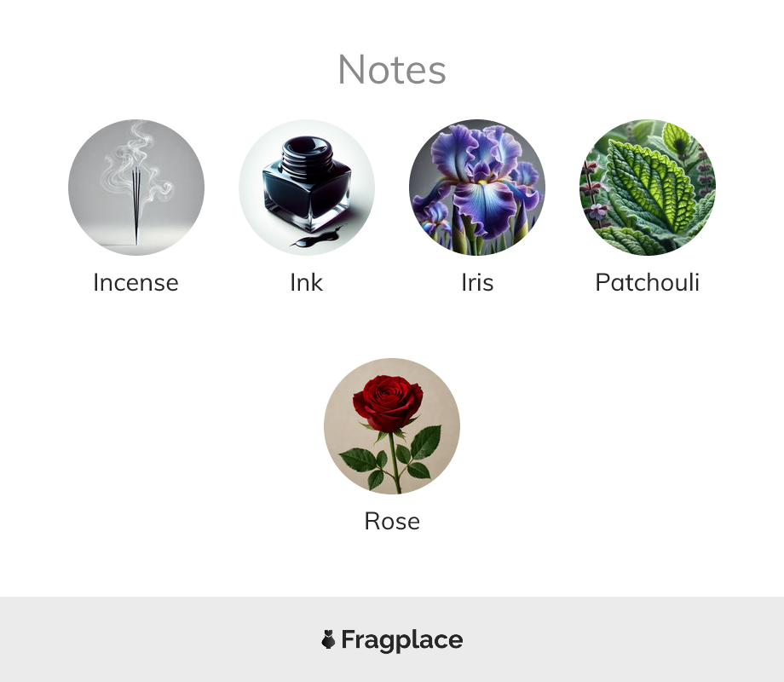Screen dimensions: 784x682
Task: Open the Fragplace brand name text
Action: click(402, 639)
